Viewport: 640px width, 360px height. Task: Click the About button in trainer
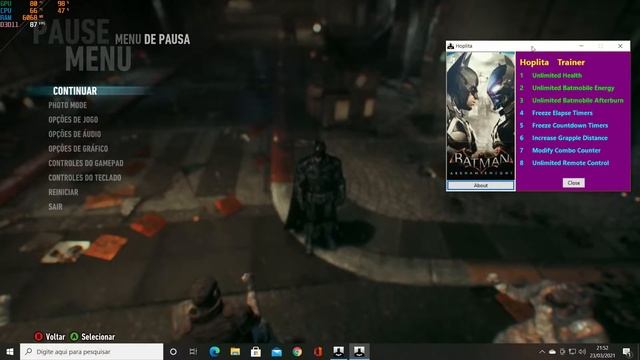[481, 185]
